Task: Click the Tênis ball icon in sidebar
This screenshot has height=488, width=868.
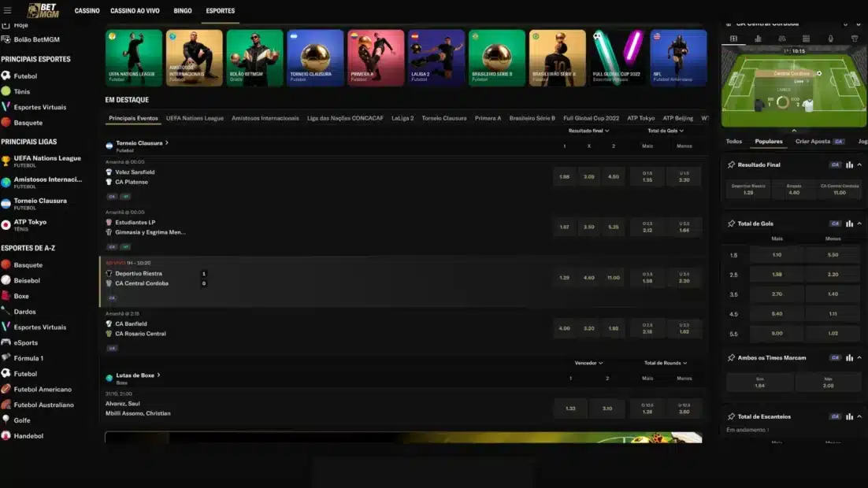Action: tap(6, 91)
